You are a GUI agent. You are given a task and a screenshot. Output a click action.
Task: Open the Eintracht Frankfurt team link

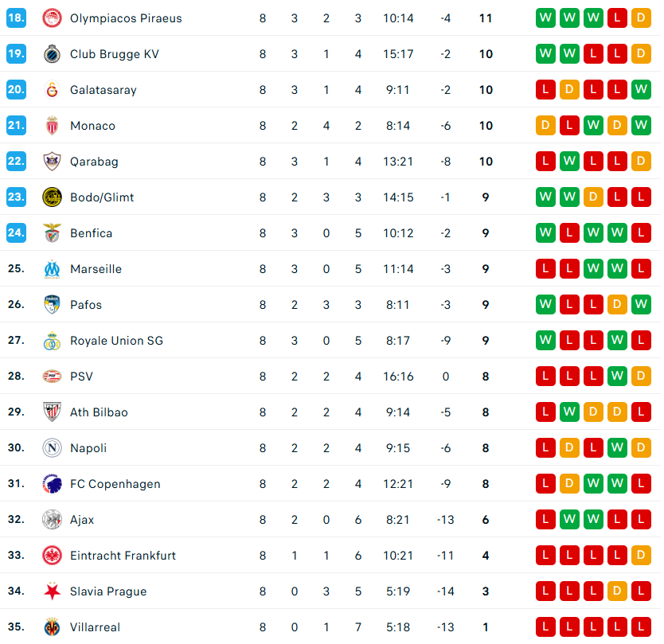pos(123,556)
